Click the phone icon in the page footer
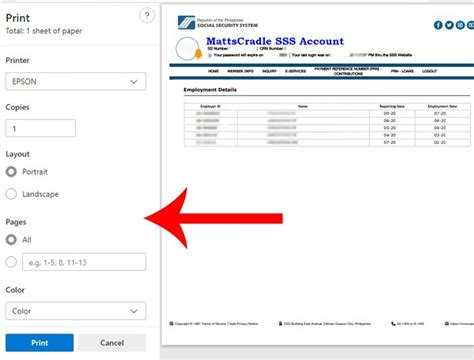The image size is (474, 360). tap(393, 323)
